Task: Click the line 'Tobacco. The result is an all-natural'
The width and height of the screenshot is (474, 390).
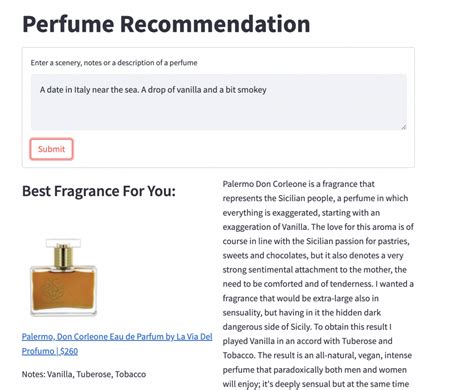Action: pyautogui.click(x=317, y=355)
